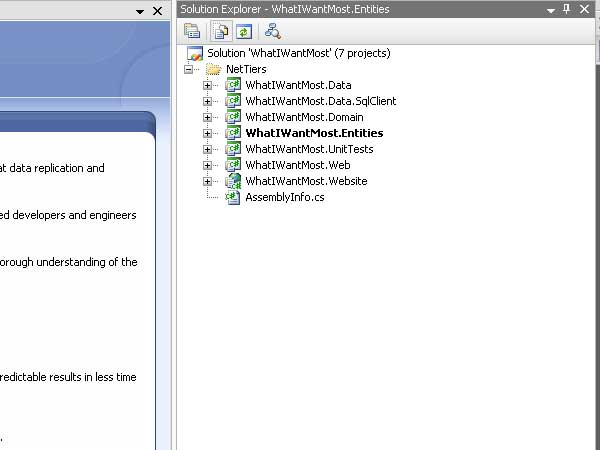Expand the WhatIWantMost.Data.SqlClient project
The height and width of the screenshot is (450, 600).
[x=207, y=101]
